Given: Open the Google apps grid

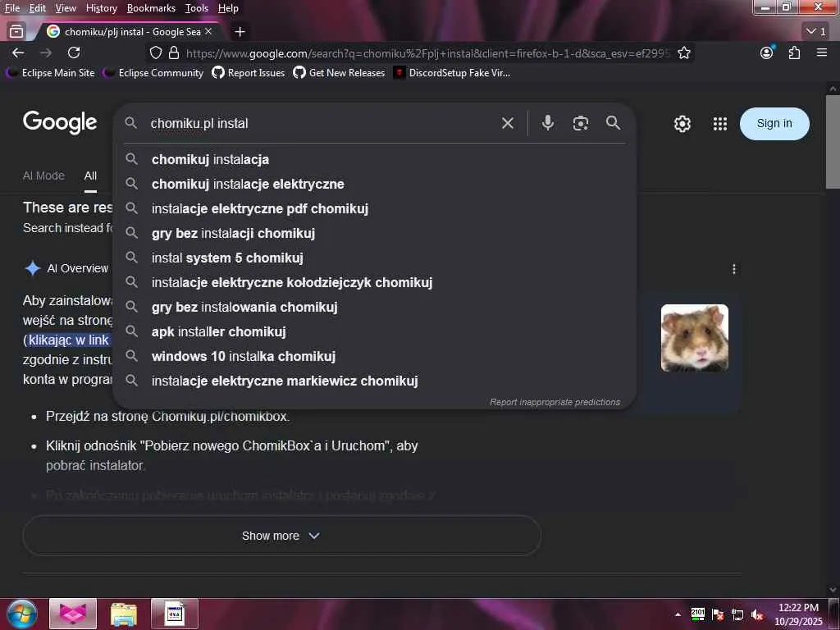Looking at the screenshot, I should (x=720, y=124).
